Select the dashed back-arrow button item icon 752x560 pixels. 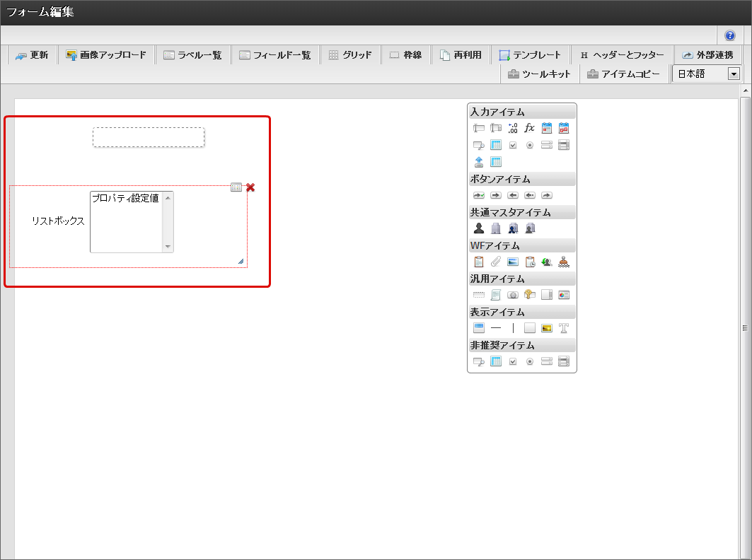click(529, 195)
